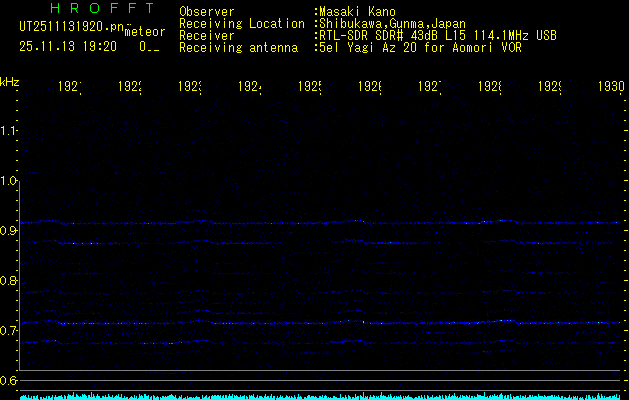Select the 0.7 kHz axis tick
The image size is (629, 400).
click(x=10, y=331)
